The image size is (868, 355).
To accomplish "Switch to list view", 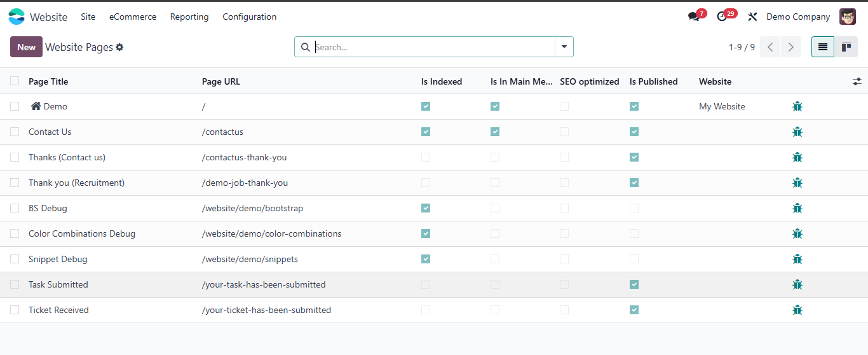I will (x=823, y=47).
